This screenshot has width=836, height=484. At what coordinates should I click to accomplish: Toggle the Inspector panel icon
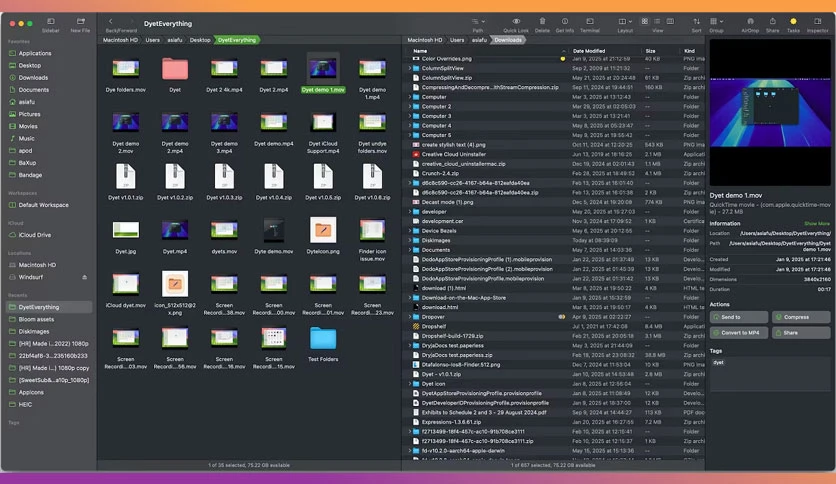(x=817, y=21)
